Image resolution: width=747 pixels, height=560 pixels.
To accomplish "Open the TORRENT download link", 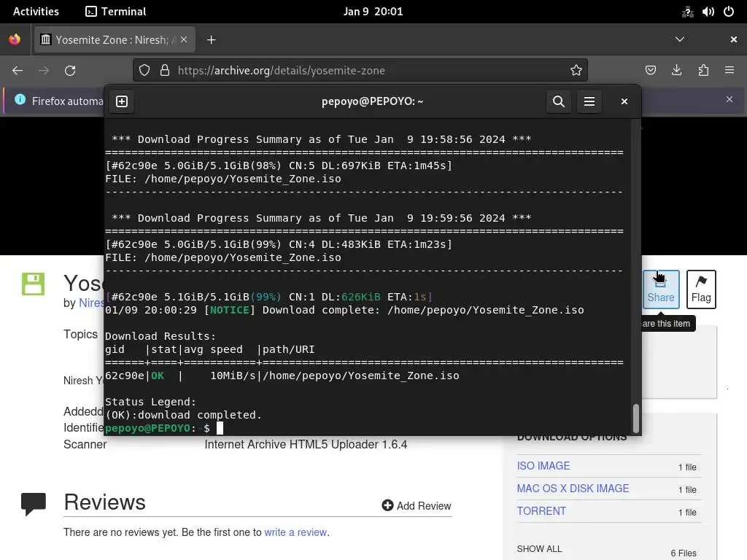I will click(x=541, y=511).
